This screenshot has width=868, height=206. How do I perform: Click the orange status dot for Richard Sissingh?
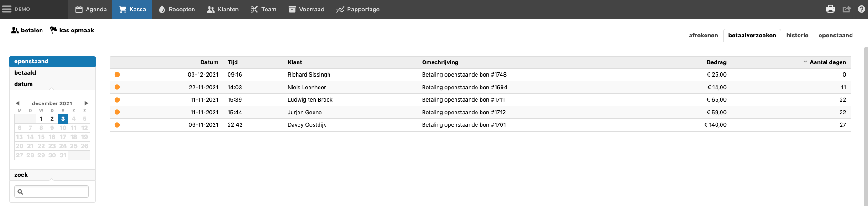pos(117,75)
